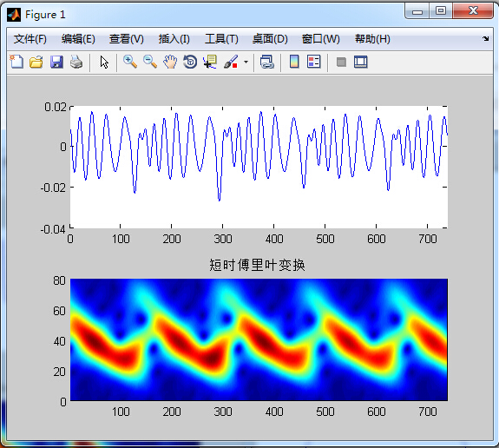
Task: Expand the Brush tool color dropdown arrow
Action: [246, 63]
